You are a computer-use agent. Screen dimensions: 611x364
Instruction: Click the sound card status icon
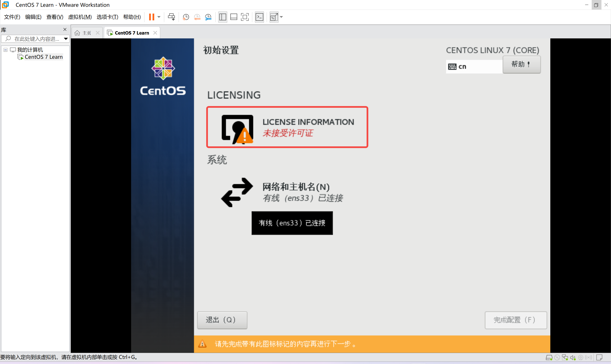pyautogui.click(x=573, y=358)
